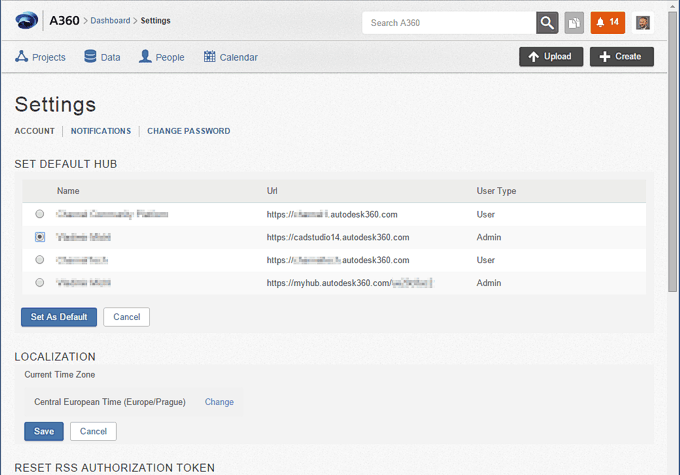Click the Create button
Image resolution: width=680 pixels, height=475 pixels.
point(621,56)
